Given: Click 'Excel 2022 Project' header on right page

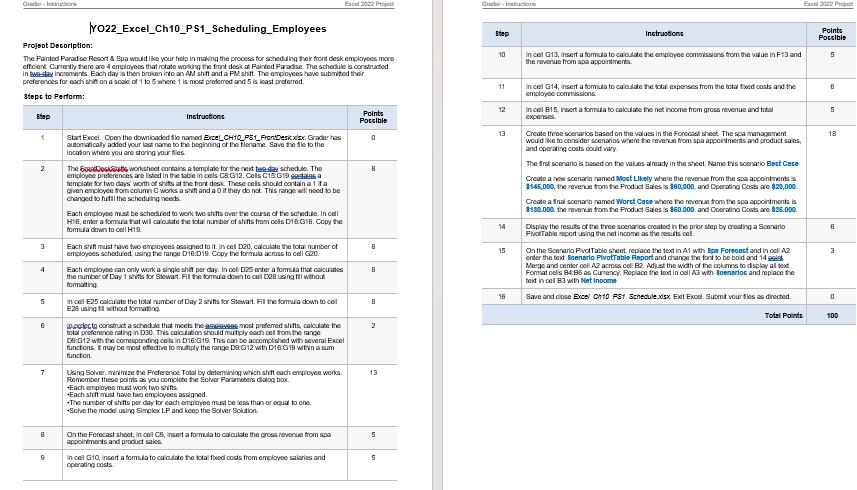Looking at the screenshot, I should click(x=827, y=4).
